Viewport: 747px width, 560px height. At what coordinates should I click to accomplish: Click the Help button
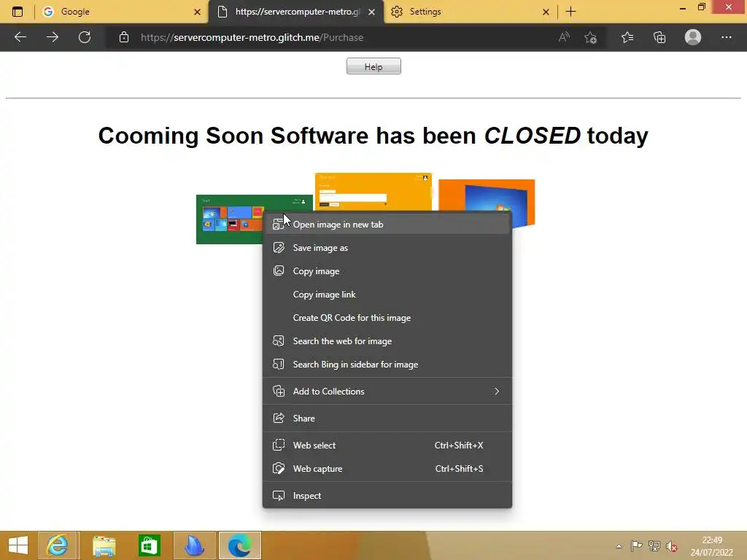point(373,66)
